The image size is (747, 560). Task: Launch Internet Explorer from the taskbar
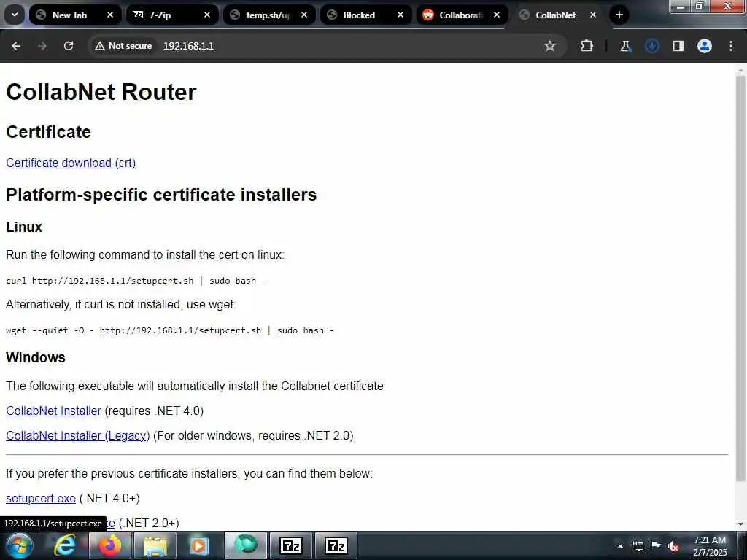(65, 545)
